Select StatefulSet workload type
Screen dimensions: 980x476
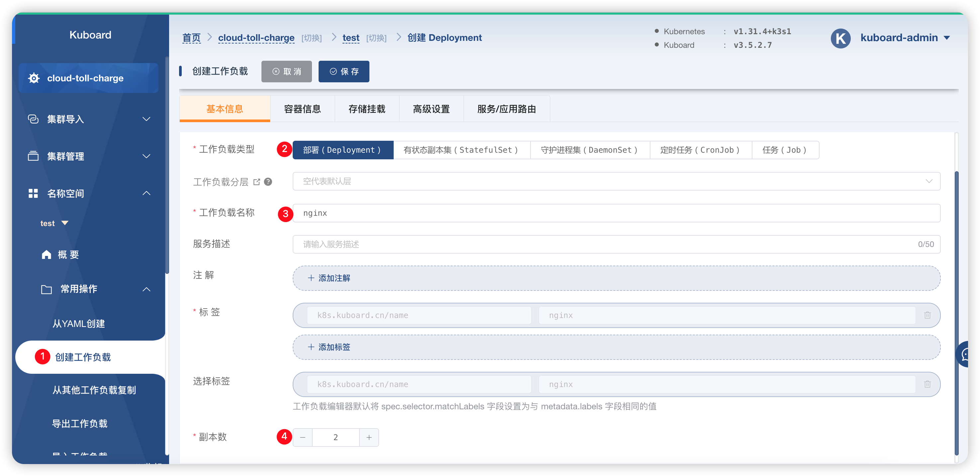click(x=461, y=150)
